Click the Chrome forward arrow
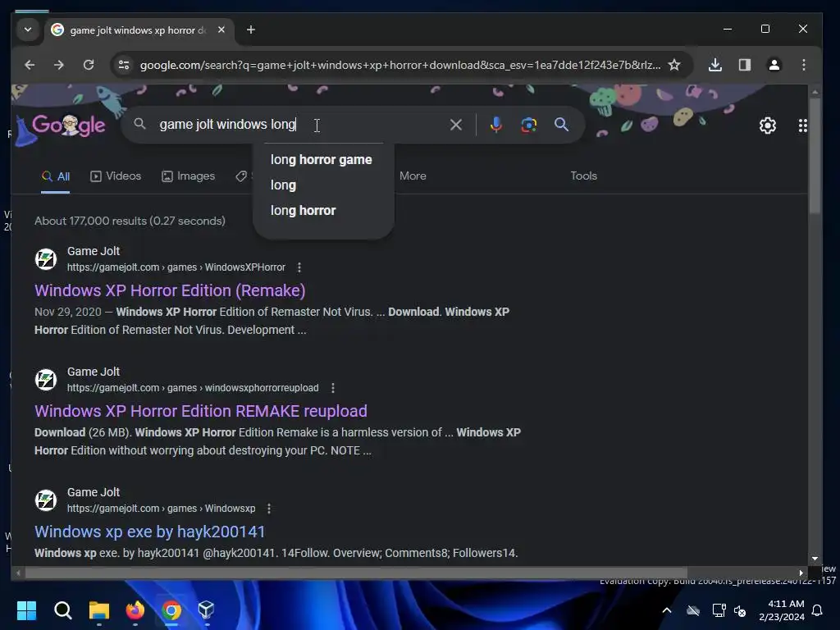This screenshot has width=840, height=630. click(x=59, y=65)
